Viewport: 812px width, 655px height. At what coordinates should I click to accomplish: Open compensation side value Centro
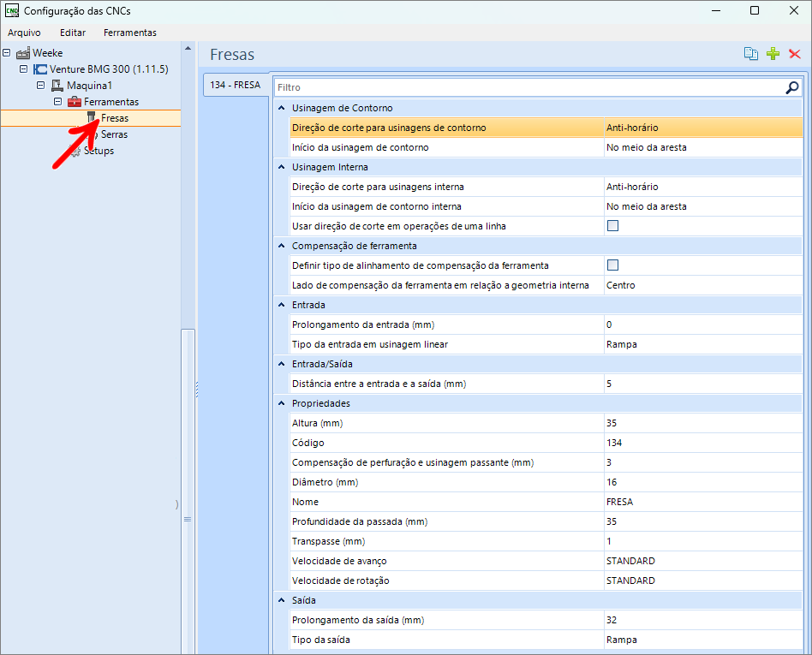tap(702, 285)
